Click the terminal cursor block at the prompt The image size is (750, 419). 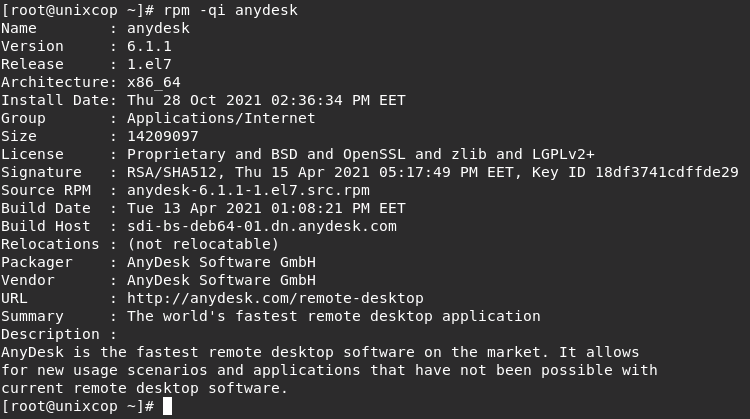[167, 407]
